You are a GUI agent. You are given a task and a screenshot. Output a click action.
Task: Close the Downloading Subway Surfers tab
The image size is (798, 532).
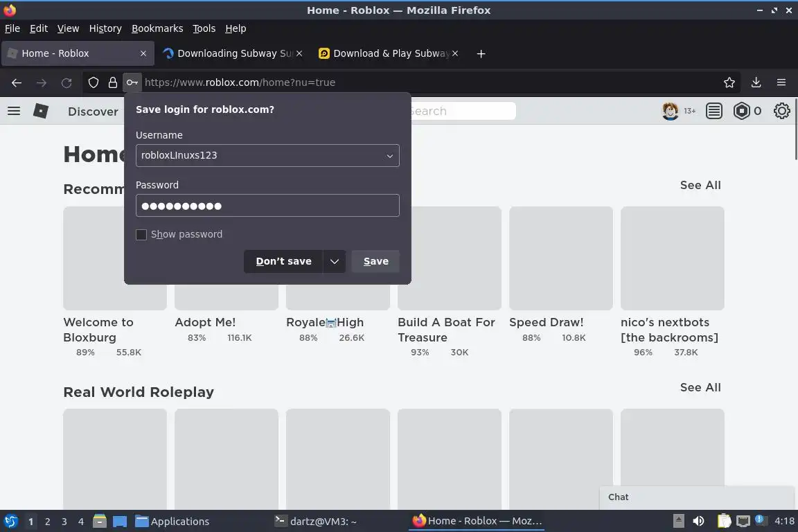pyautogui.click(x=299, y=53)
